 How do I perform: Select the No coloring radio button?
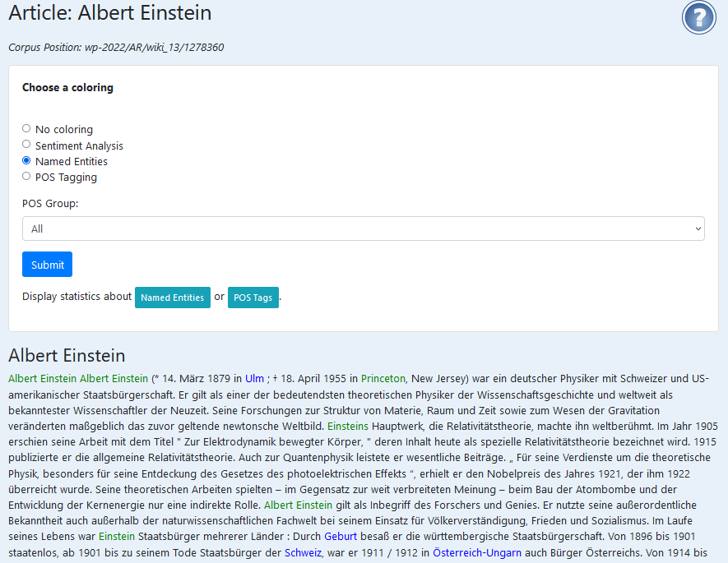(x=26, y=128)
